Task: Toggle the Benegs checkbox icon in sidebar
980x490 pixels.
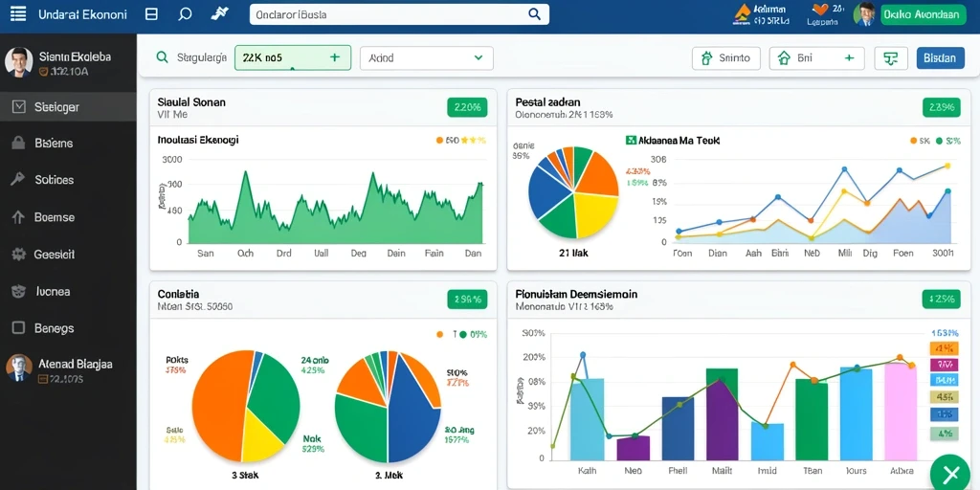Action: tap(19, 327)
